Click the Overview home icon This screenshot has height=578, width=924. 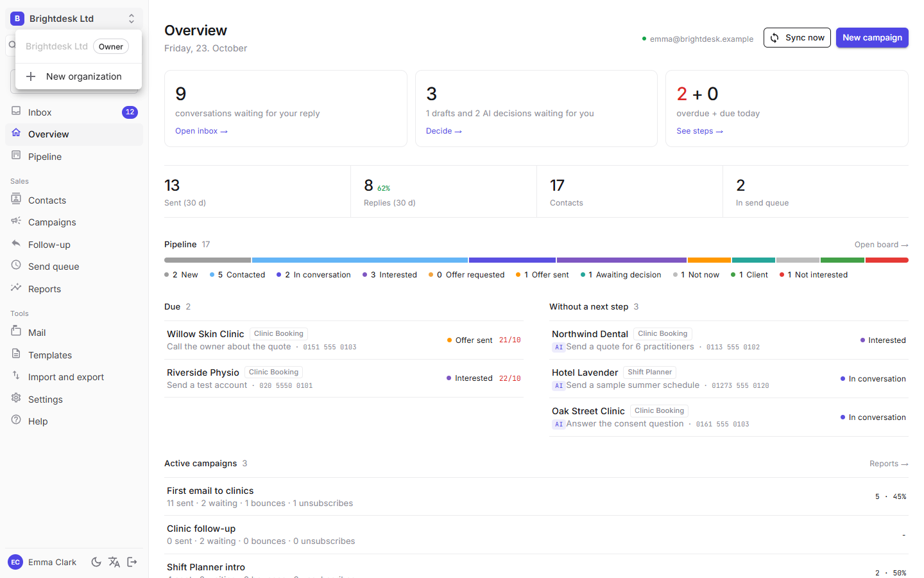coord(16,133)
